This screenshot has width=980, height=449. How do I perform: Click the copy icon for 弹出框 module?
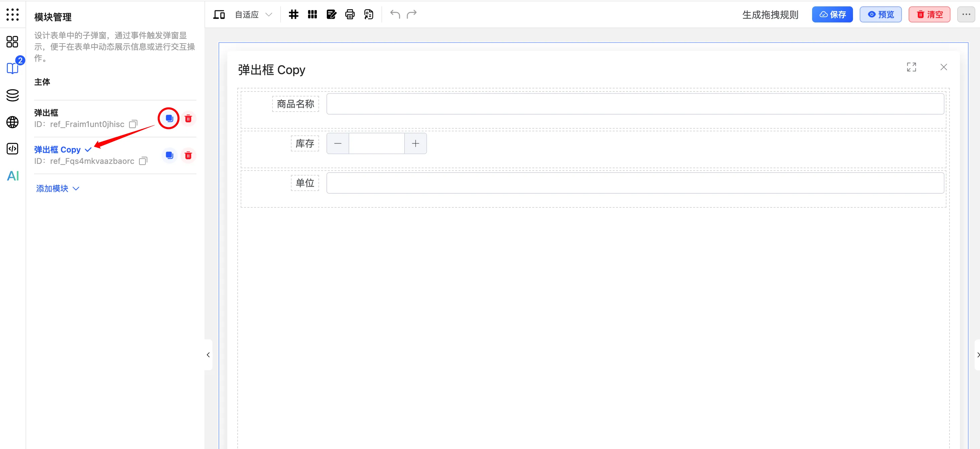click(x=169, y=119)
